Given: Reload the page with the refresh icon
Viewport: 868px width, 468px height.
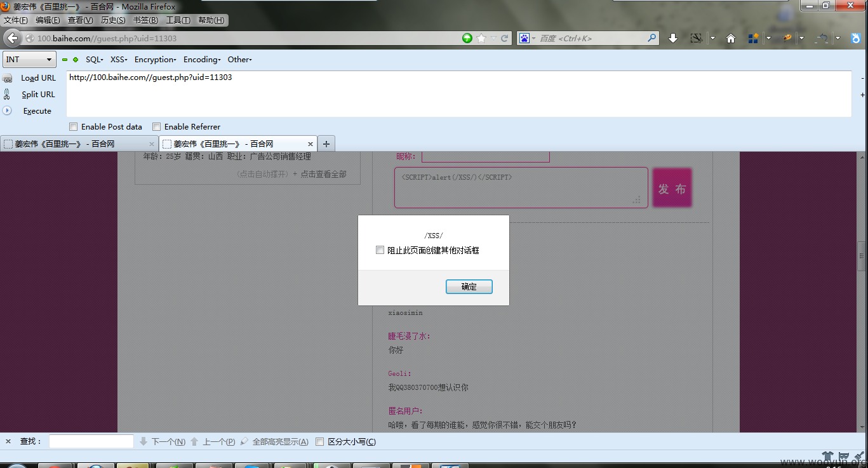Looking at the screenshot, I should (x=505, y=38).
